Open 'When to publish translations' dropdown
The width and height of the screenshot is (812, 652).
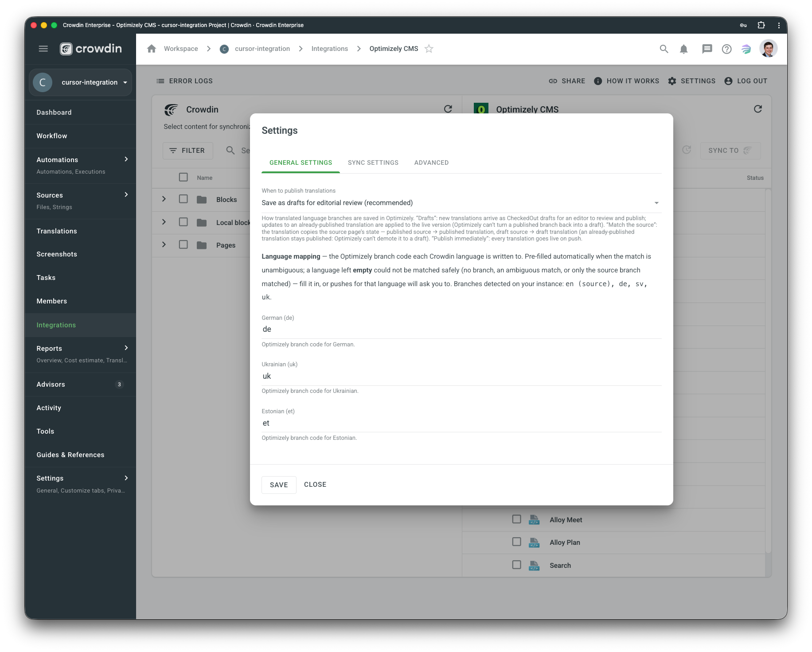[461, 203]
